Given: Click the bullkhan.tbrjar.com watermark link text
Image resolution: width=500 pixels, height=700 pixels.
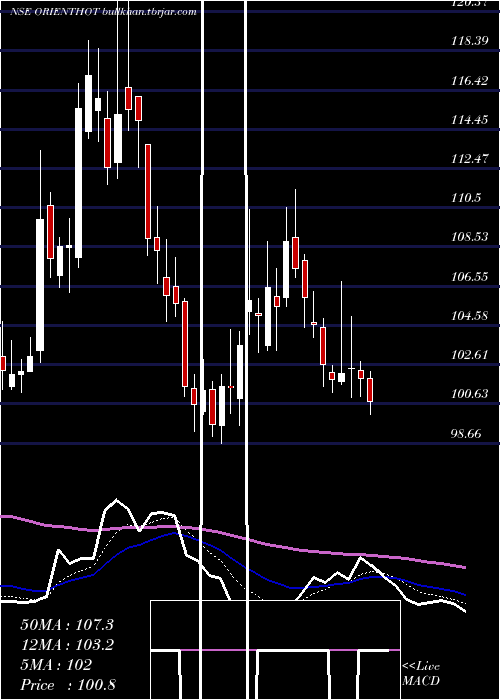Looking at the screenshot, I should [x=149, y=12].
